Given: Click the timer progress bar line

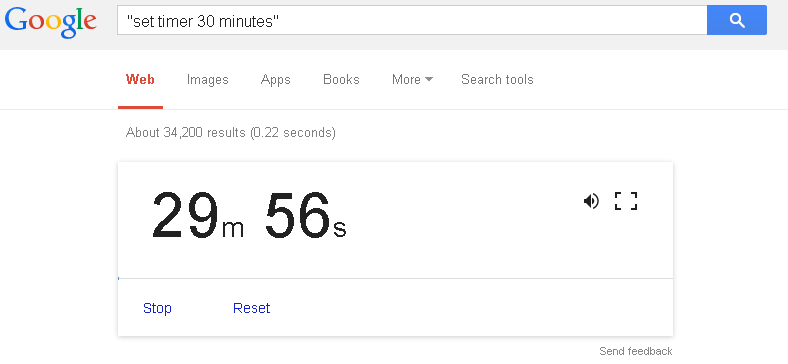Looking at the screenshot, I should [x=396, y=278].
